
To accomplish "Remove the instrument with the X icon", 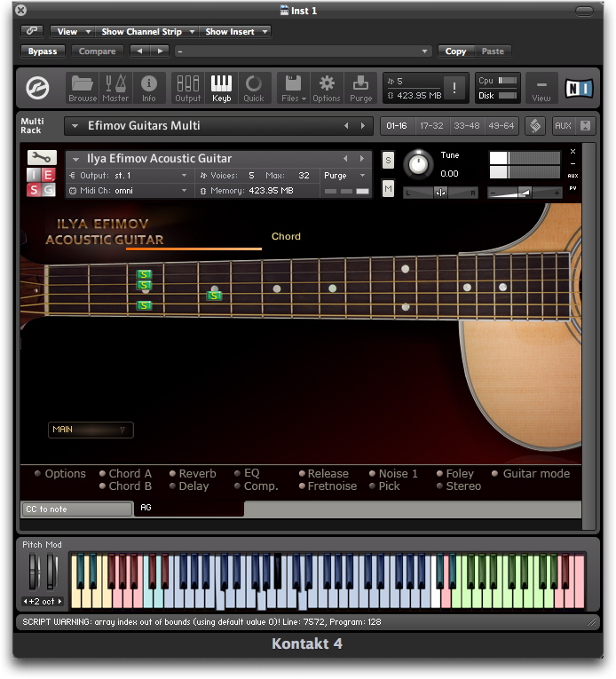I will (x=573, y=151).
